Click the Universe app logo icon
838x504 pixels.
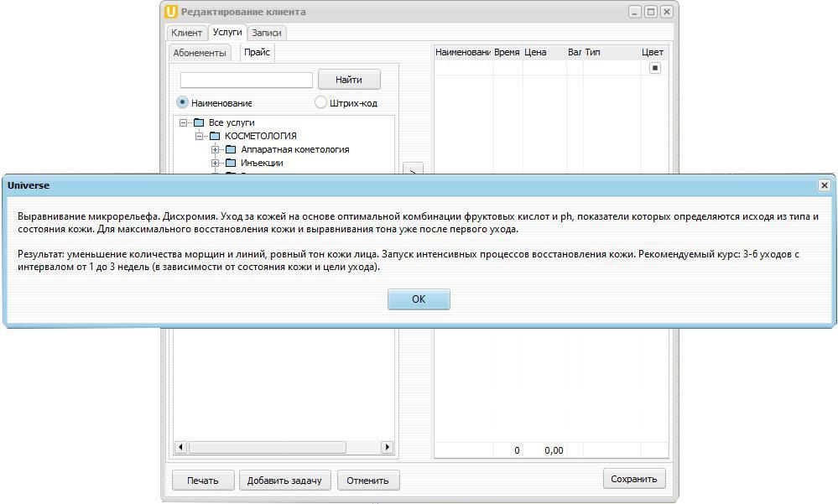171,12
